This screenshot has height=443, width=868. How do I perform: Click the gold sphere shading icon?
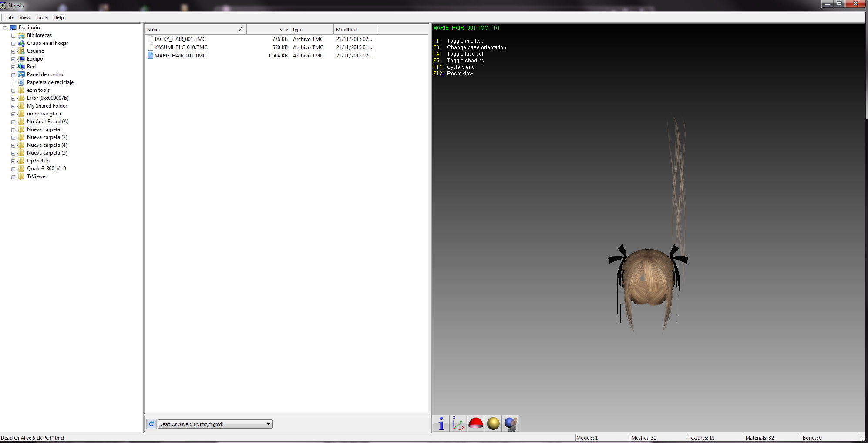tap(493, 423)
